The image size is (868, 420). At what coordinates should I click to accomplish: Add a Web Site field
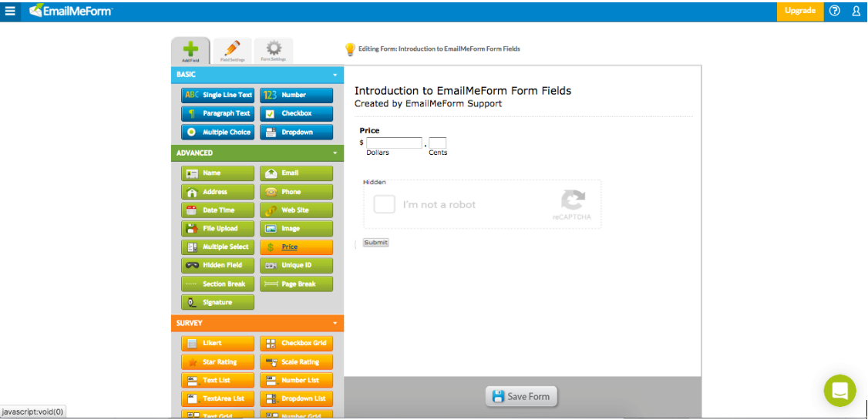pyautogui.click(x=296, y=210)
